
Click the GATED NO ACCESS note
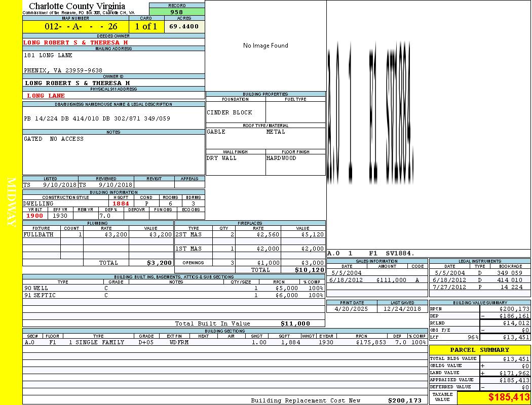54,139
